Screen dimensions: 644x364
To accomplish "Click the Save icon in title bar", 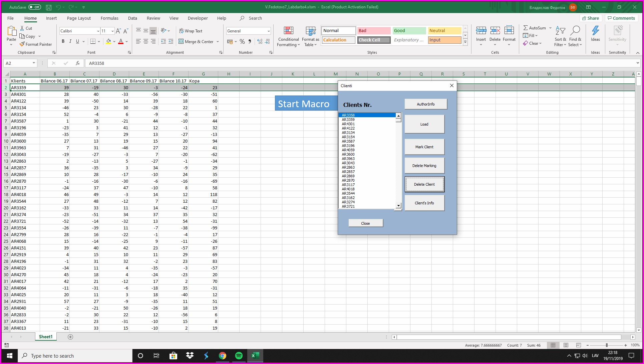I will click(x=49, y=7).
